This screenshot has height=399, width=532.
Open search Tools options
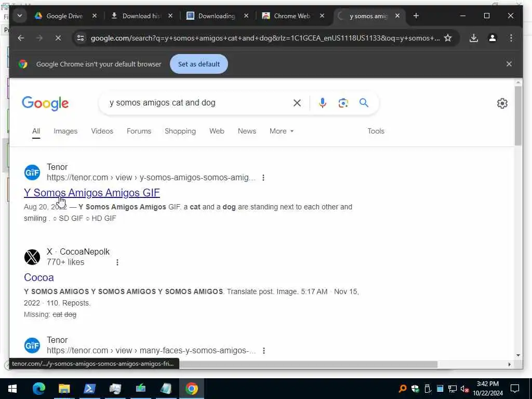(x=376, y=131)
